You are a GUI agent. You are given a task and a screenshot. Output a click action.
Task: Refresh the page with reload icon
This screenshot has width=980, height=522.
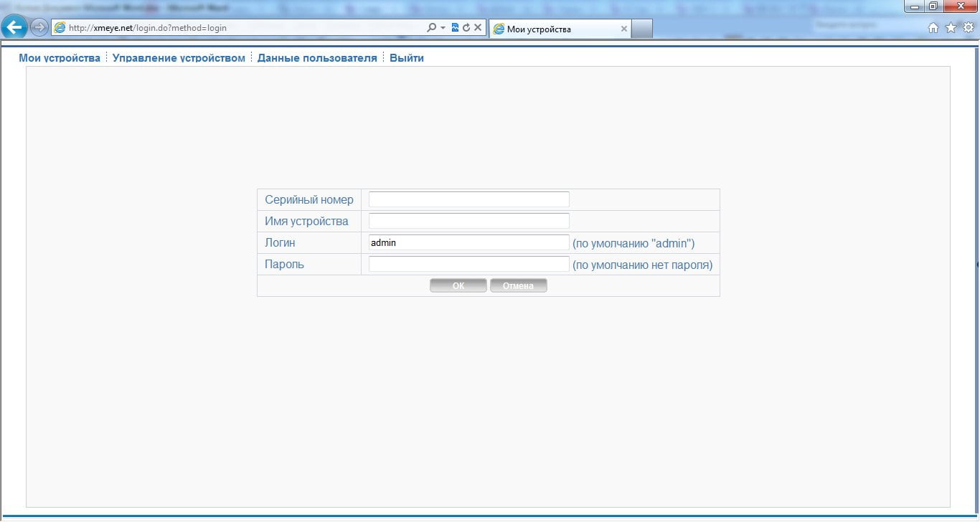(x=466, y=28)
